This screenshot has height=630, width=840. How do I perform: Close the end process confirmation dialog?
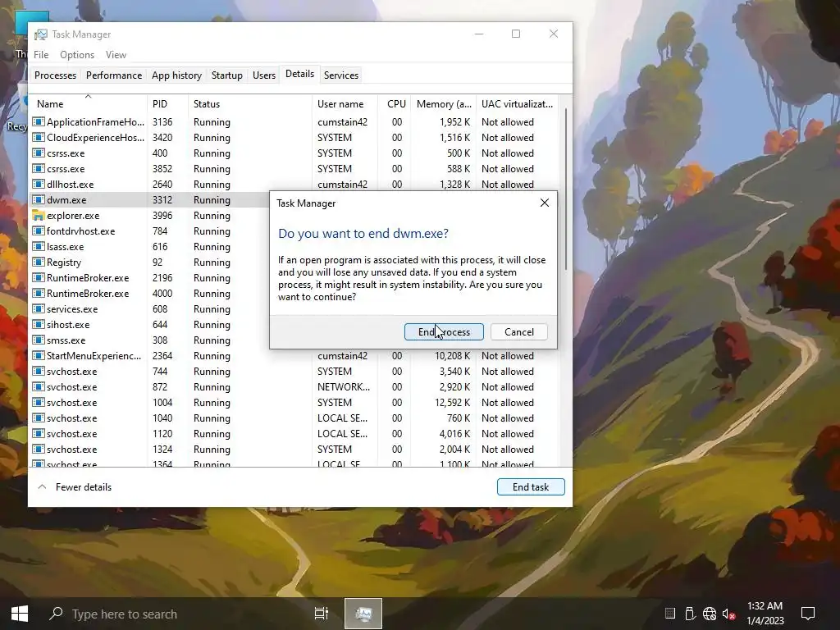click(x=545, y=203)
